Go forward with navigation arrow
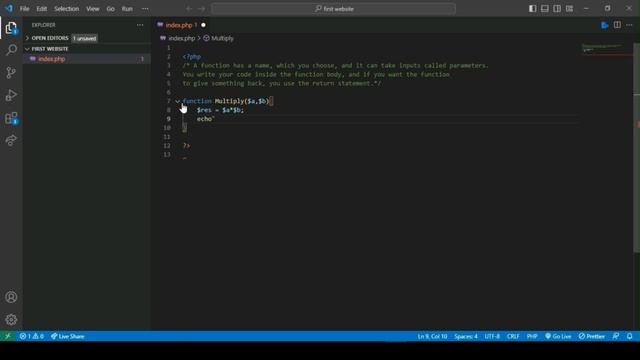Screen dimensions: 640x360 tap(202, 9)
